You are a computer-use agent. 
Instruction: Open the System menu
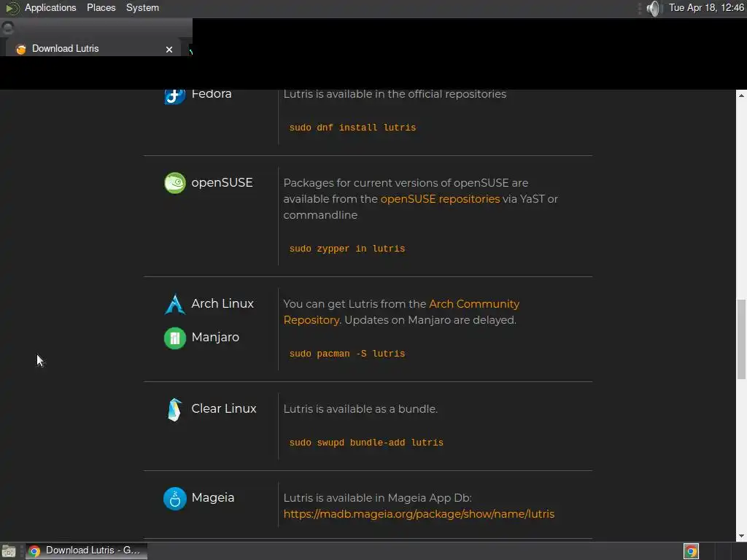tap(142, 7)
